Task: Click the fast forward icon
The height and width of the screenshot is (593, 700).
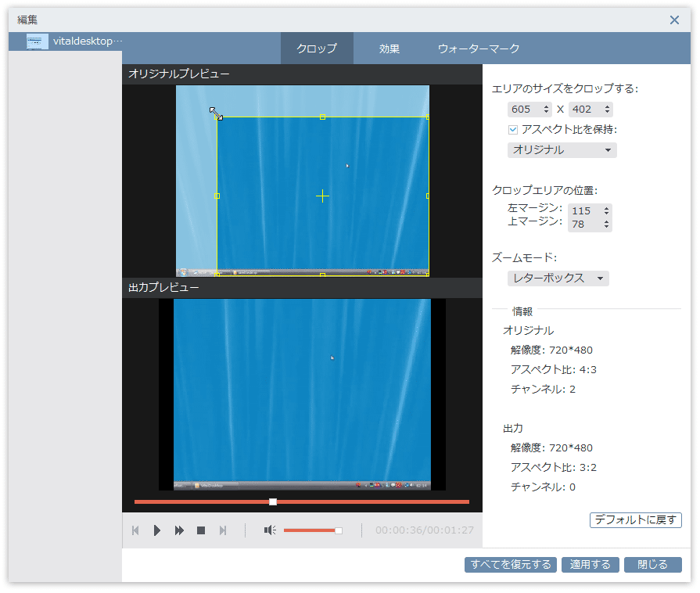Action: [x=179, y=530]
